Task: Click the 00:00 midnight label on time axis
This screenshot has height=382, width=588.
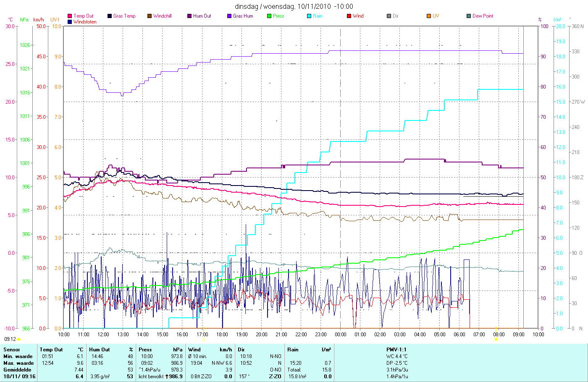Action: click(341, 335)
